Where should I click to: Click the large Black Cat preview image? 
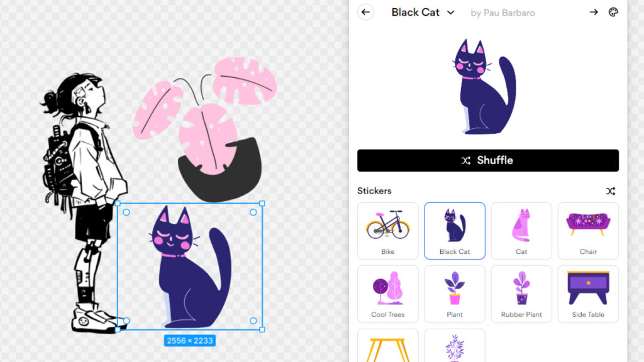[485, 87]
